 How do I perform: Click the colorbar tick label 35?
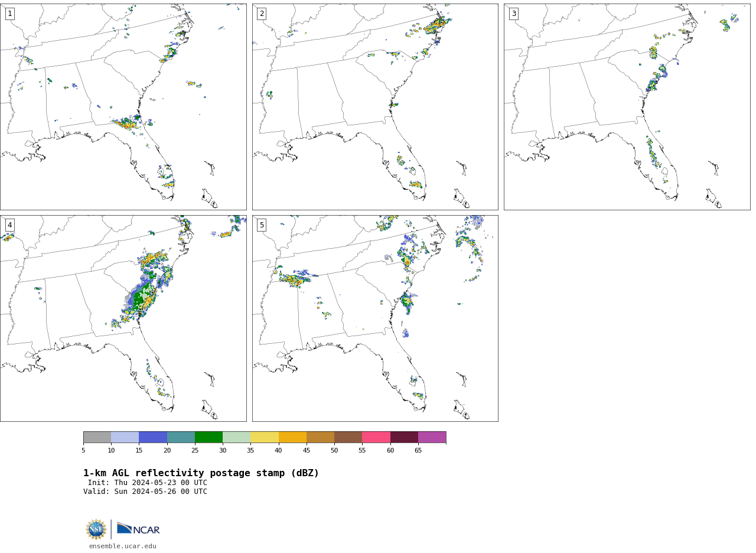pyautogui.click(x=250, y=451)
